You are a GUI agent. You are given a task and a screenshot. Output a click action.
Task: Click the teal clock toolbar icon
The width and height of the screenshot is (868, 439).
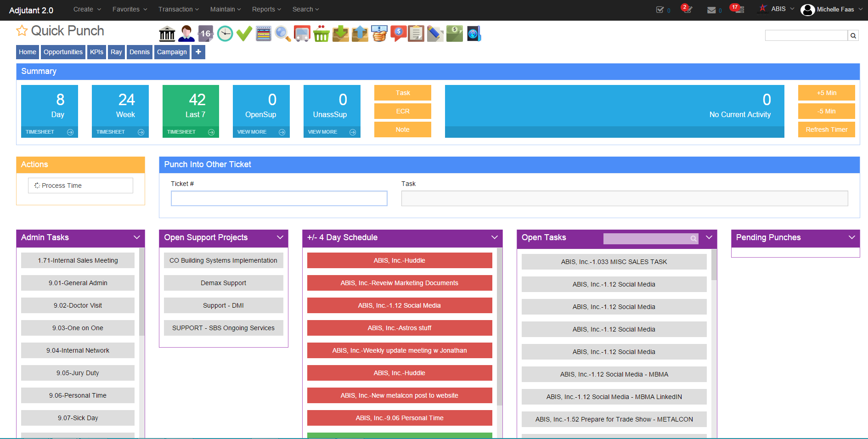[x=225, y=34]
